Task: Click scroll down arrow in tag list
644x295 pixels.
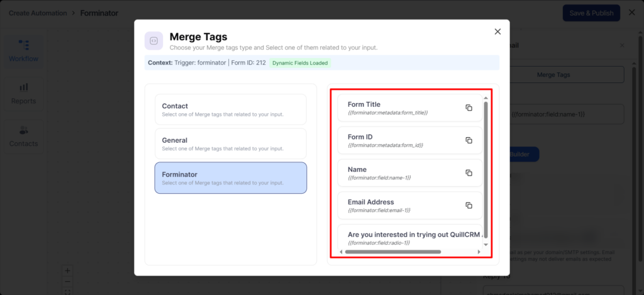Action: (486, 244)
